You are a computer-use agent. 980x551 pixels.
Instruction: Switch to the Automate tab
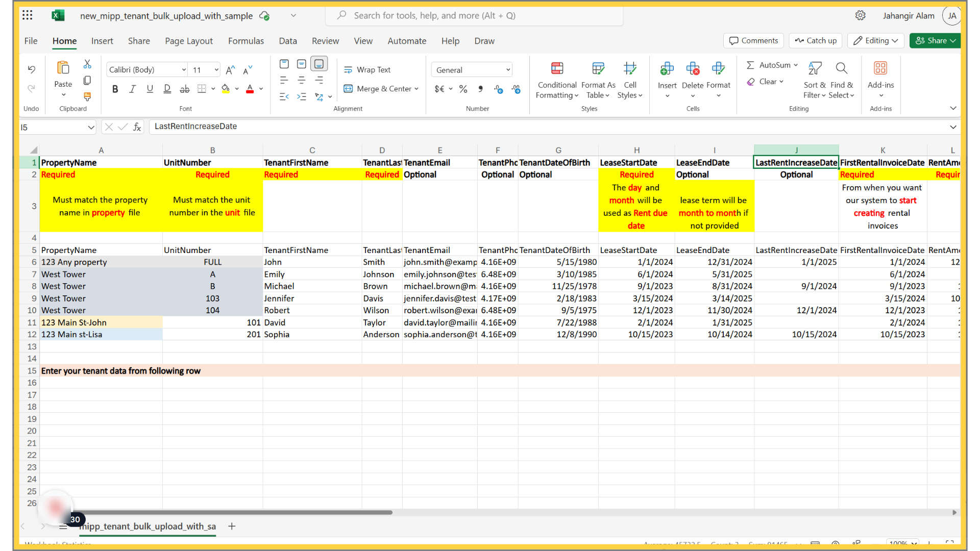[x=407, y=41]
